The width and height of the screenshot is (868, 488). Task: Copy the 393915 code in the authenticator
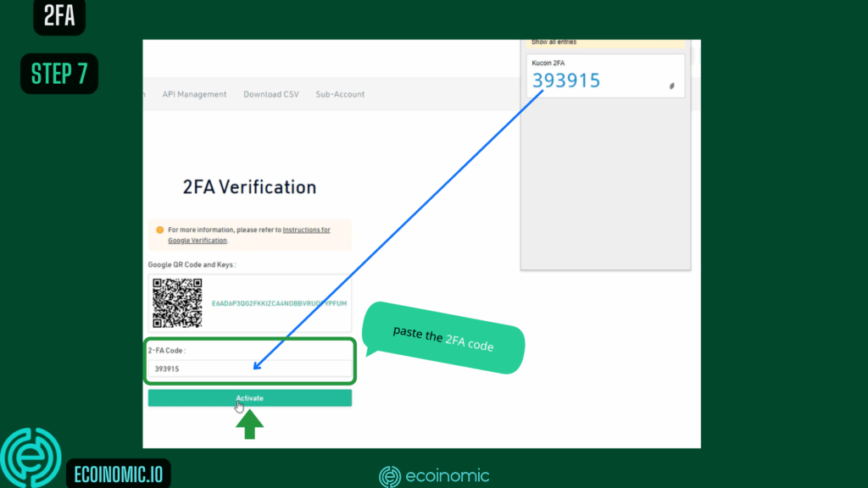pos(565,80)
